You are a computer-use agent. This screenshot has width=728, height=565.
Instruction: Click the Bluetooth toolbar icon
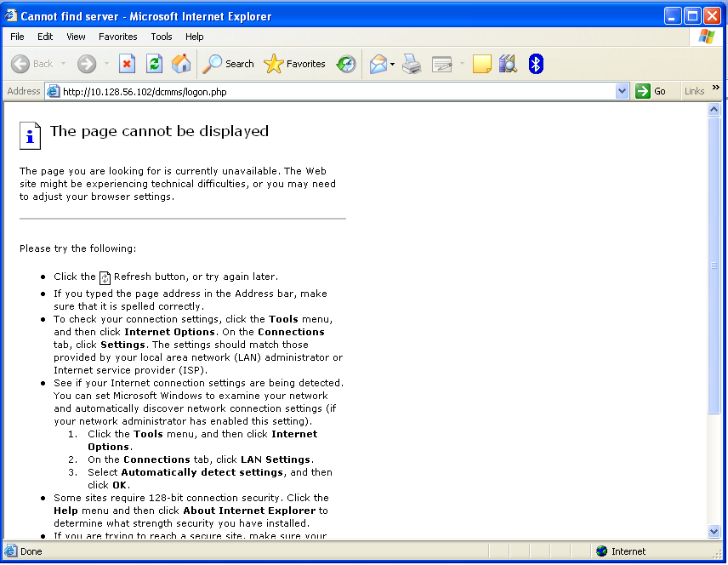pos(536,64)
